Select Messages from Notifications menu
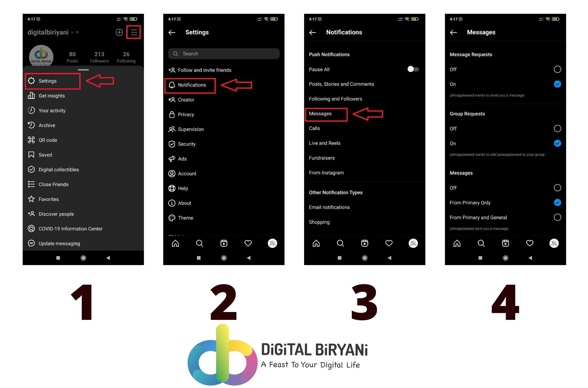588x388 pixels. click(321, 113)
